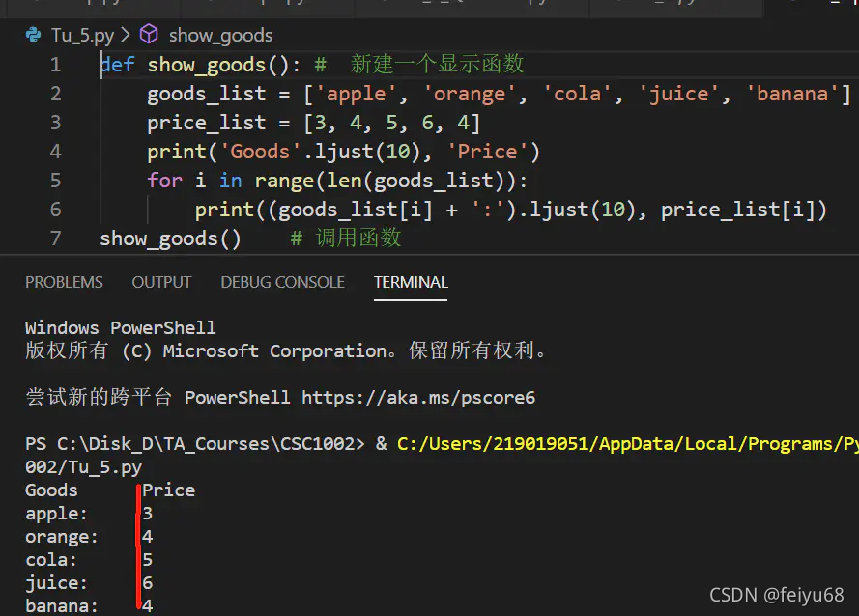Click the yellow Python path in terminal command
This screenshot has width=859, height=616.
(x=628, y=444)
